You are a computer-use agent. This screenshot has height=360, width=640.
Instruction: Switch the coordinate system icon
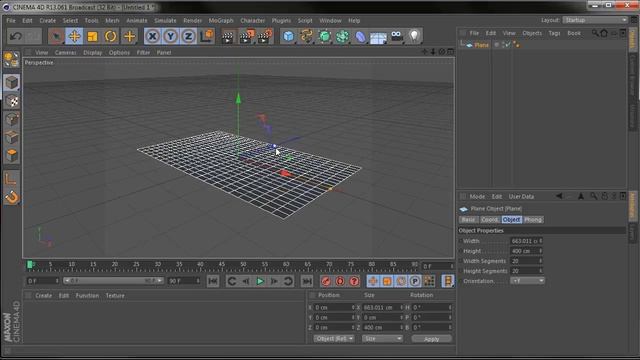207,36
